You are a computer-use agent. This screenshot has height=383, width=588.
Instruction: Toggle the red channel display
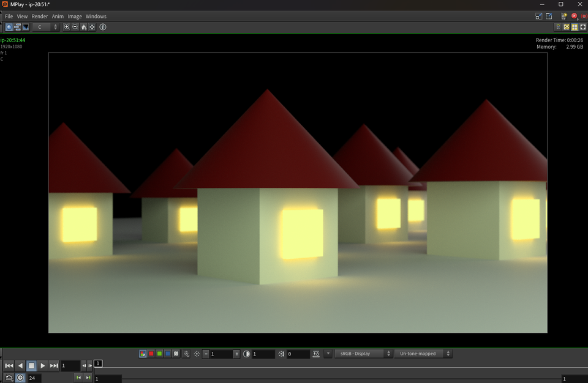point(151,354)
